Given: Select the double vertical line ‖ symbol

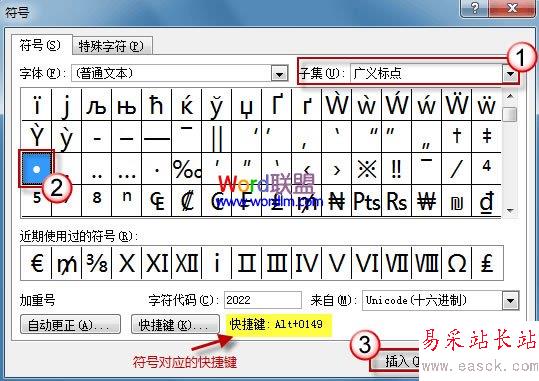Looking at the screenshot, I should click(216, 137).
